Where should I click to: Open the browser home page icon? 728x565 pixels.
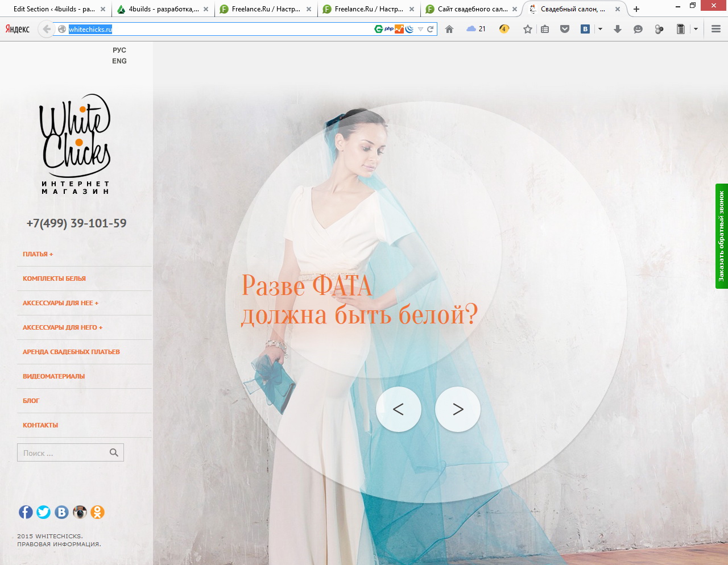449,29
